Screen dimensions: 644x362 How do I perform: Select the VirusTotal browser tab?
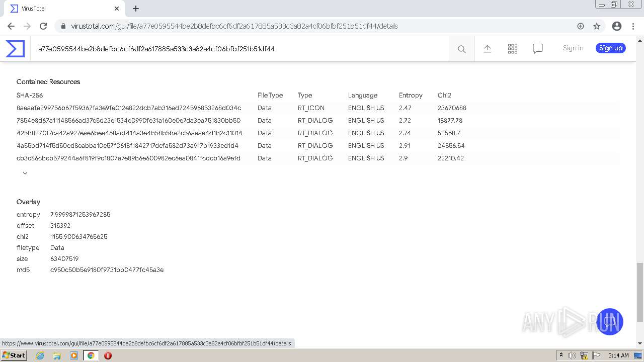click(64, 9)
